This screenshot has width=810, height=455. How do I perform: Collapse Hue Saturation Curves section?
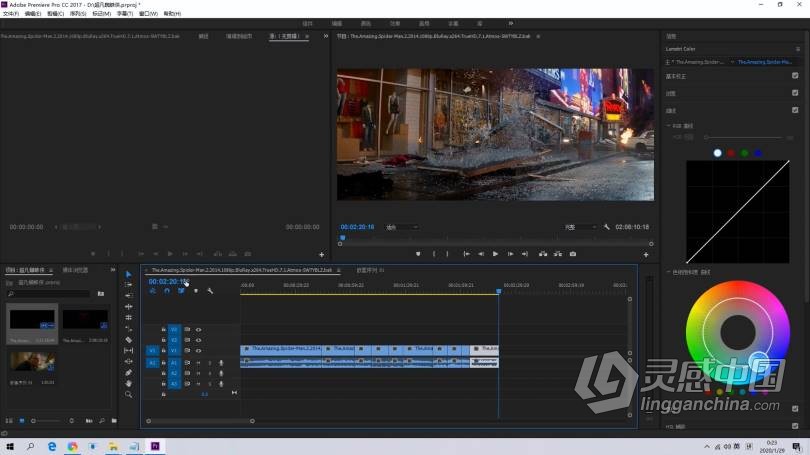click(x=668, y=272)
